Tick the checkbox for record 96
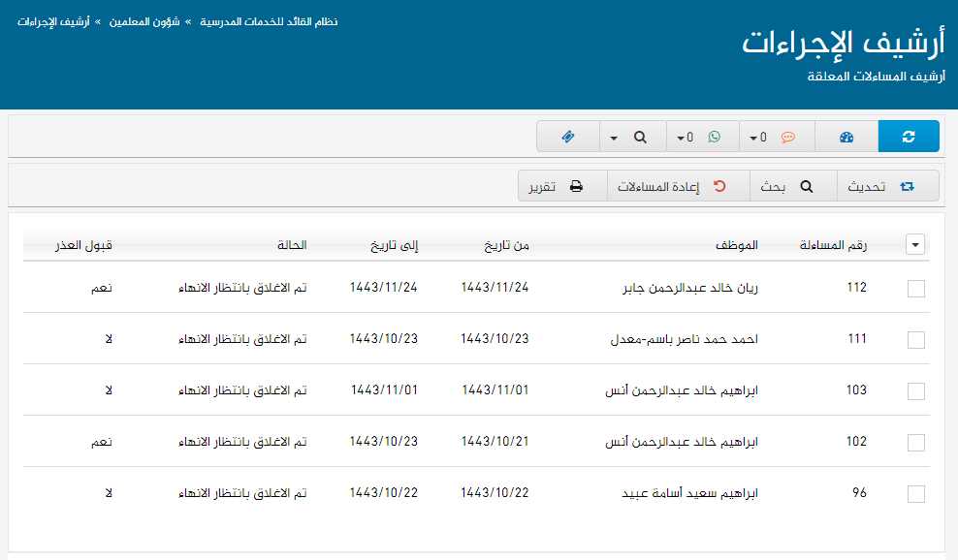958x560 pixels. pyautogui.click(x=916, y=494)
